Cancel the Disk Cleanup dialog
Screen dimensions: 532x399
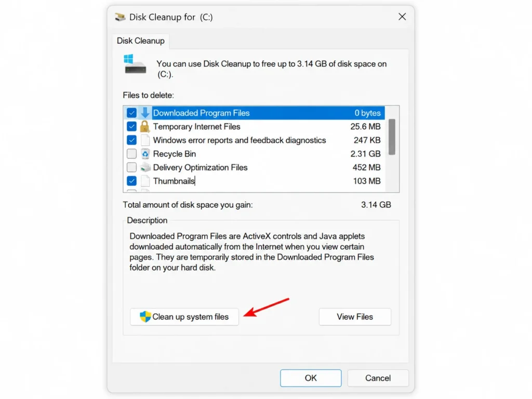click(x=378, y=378)
